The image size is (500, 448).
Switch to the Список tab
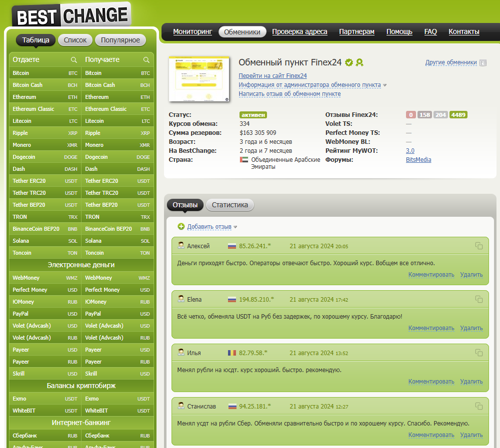pos(75,40)
